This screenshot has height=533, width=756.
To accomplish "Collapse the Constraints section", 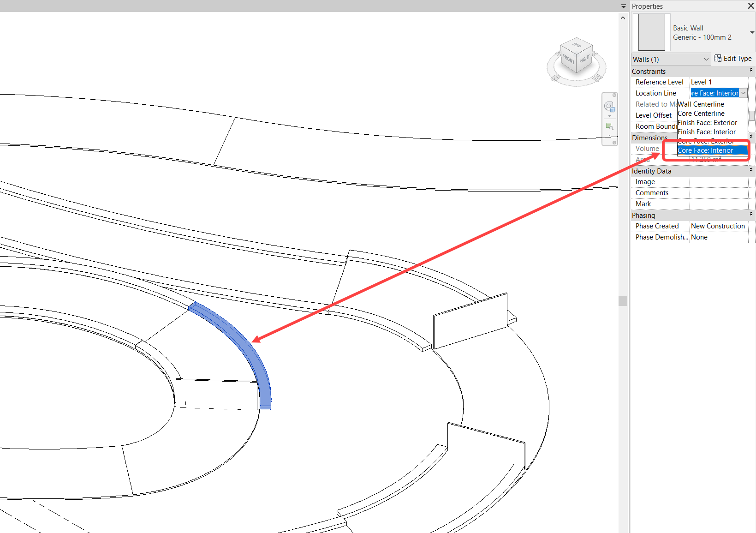I will 751,70.
